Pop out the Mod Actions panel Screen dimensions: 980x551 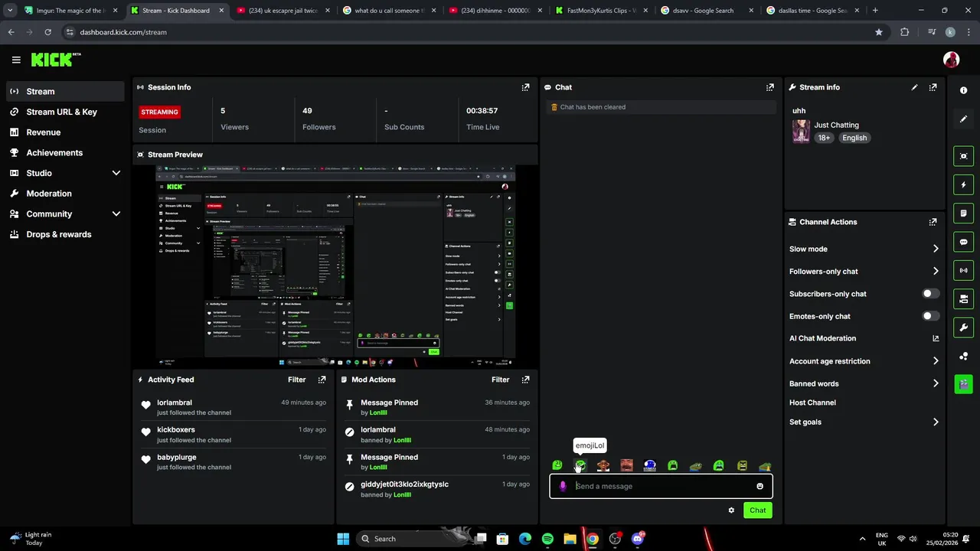[525, 380]
